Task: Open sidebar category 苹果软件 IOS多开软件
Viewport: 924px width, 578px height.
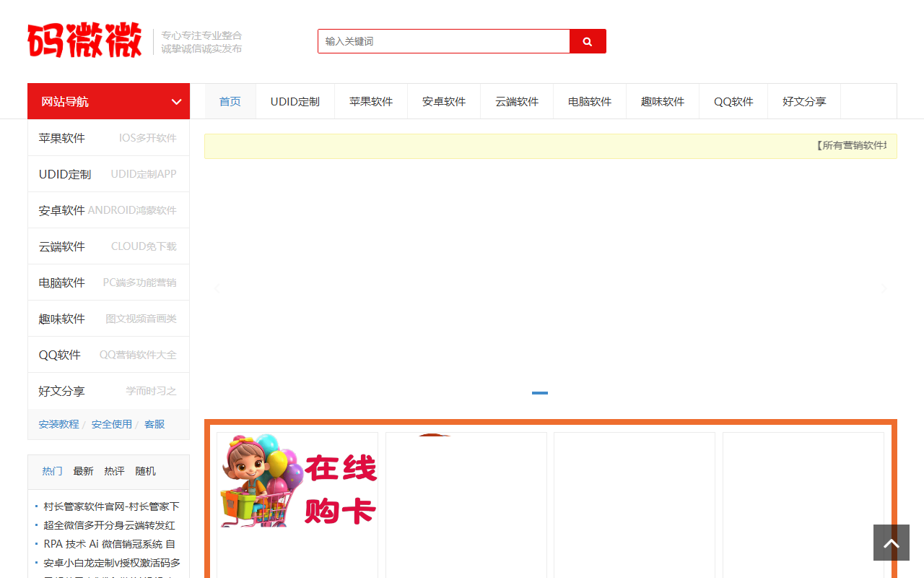Action: (x=108, y=138)
